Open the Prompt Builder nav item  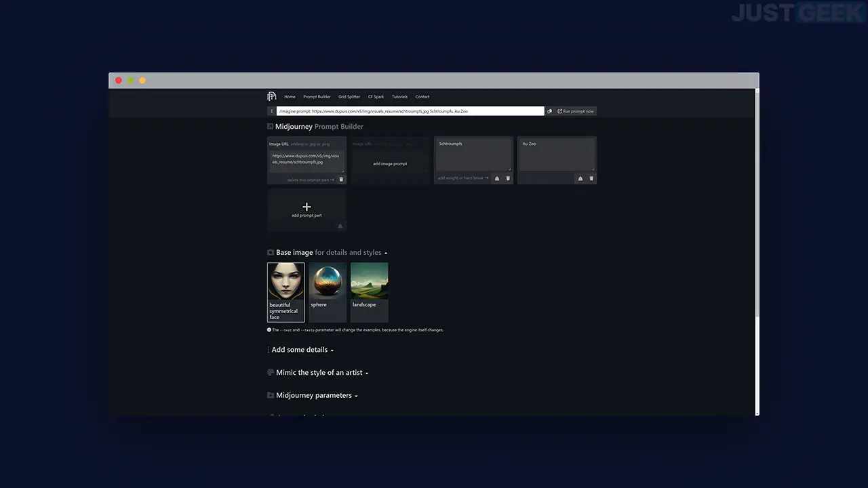click(317, 97)
